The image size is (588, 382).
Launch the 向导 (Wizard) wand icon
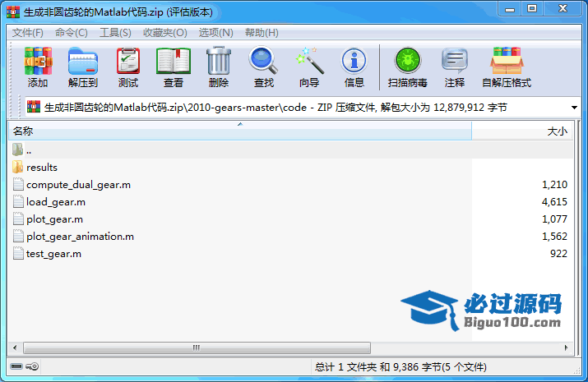click(x=309, y=67)
